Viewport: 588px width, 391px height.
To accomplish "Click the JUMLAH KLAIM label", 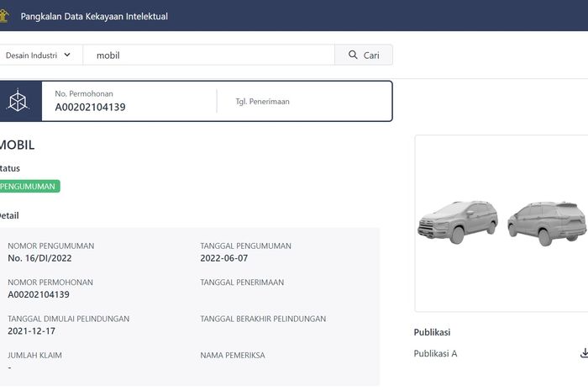I will (x=35, y=355).
